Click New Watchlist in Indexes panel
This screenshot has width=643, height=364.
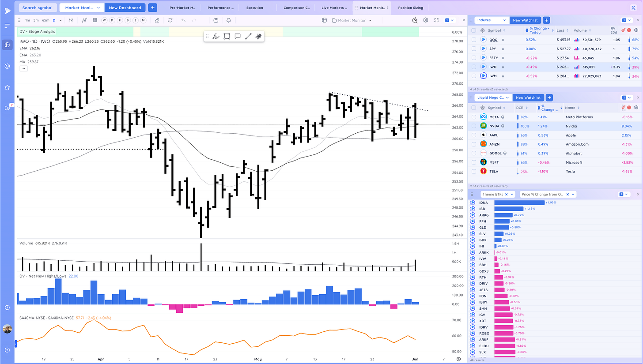click(525, 20)
